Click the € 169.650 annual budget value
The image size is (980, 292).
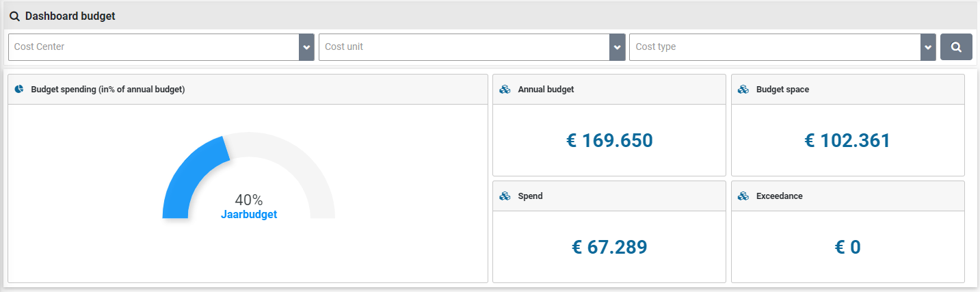(609, 141)
